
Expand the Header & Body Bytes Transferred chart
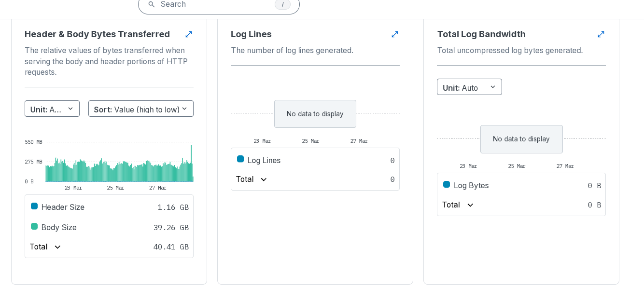tap(189, 34)
